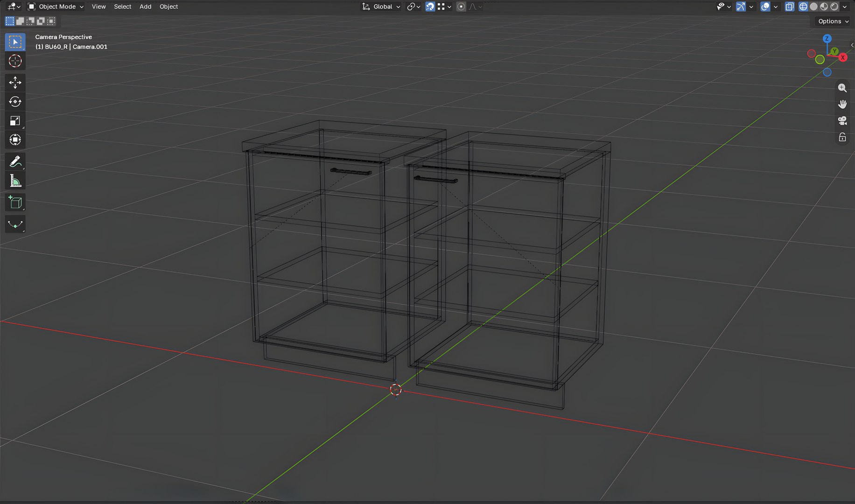Expand overlays options dropdown arrow
Screen dimensions: 855x504
[776, 7]
